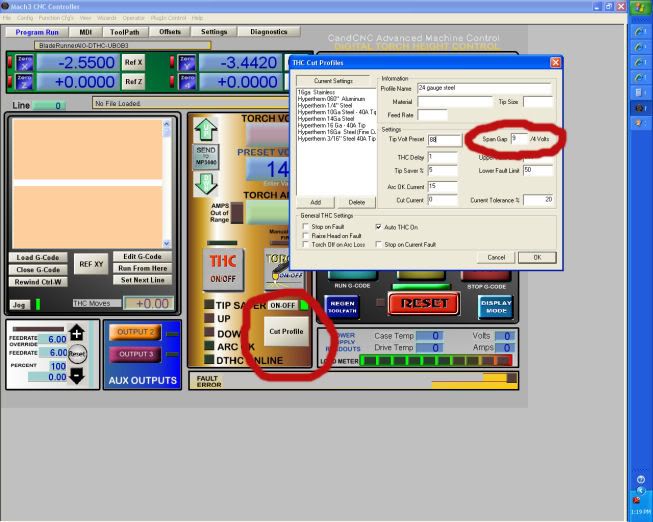Screen dimensions: 653x522
Task: Open the Config menu
Action: pos(24,18)
